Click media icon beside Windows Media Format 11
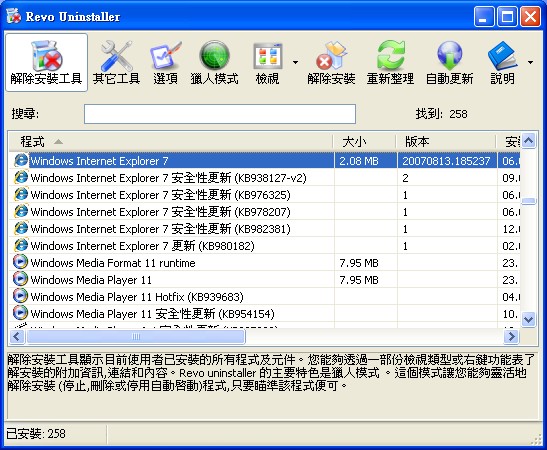 [x=20, y=262]
